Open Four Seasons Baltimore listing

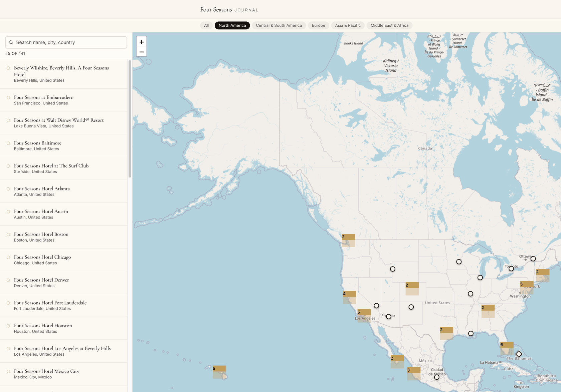click(63, 146)
